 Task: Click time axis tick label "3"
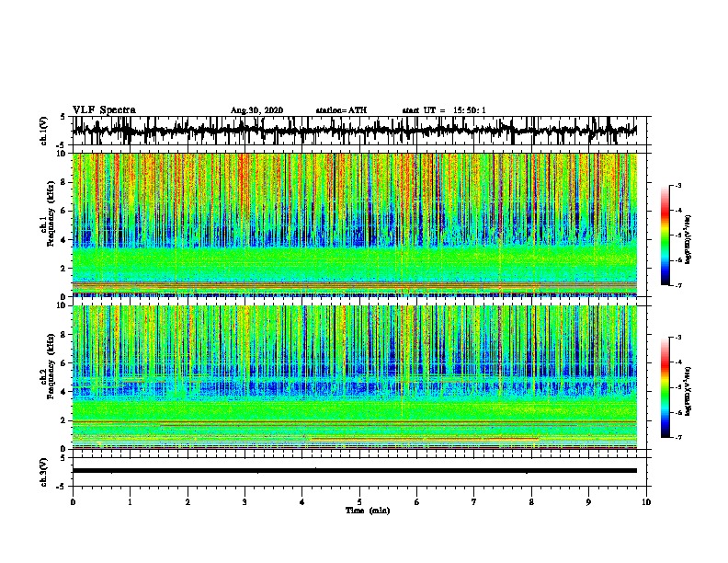(x=245, y=502)
